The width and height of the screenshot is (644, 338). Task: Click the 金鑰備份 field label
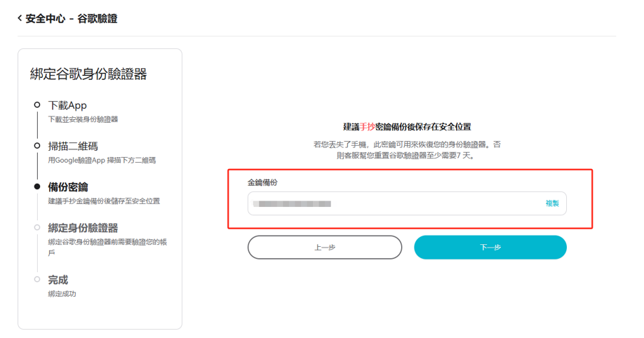[262, 182]
